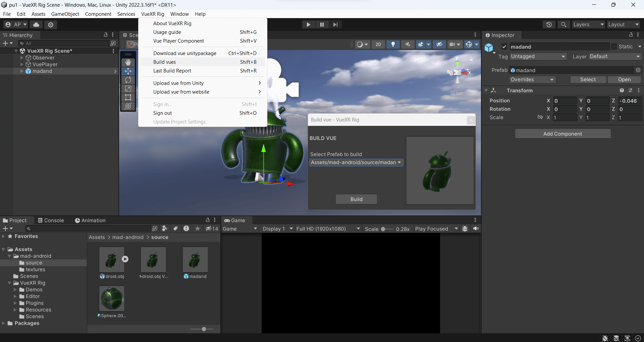The image size is (644, 342).
Task: Search by label icon in Project
Action: (x=175, y=229)
